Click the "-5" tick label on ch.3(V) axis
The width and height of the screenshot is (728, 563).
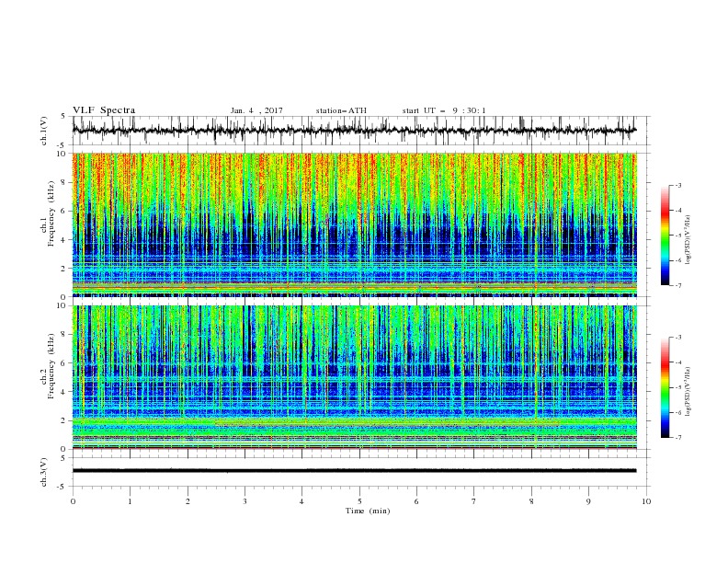[x=63, y=487]
